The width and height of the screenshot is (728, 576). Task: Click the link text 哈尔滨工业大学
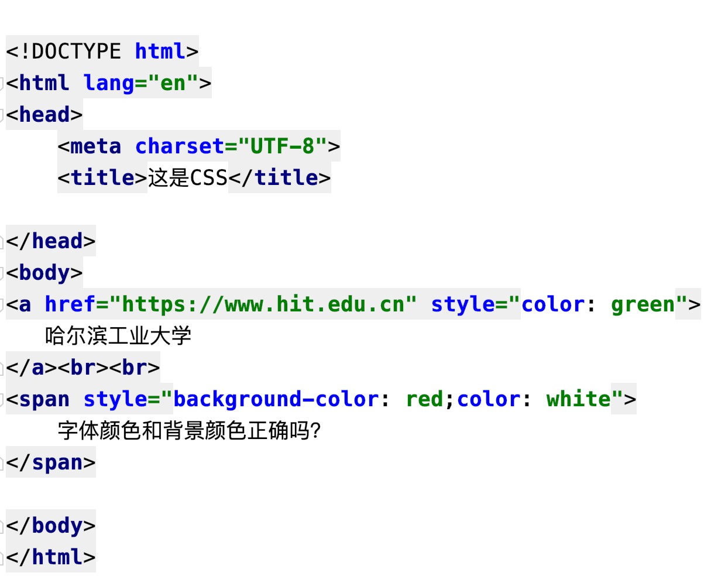[x=118, y=336]
